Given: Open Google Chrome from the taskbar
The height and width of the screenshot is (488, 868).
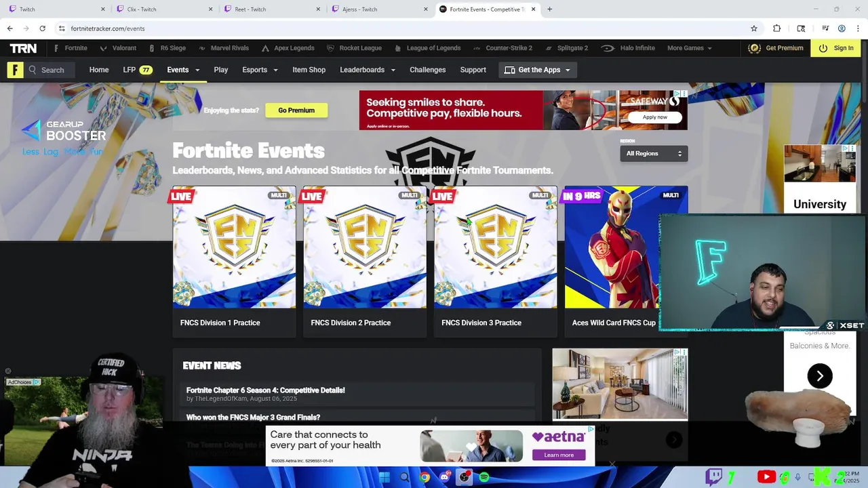Looking at the screenshot, I should point(425,477).
